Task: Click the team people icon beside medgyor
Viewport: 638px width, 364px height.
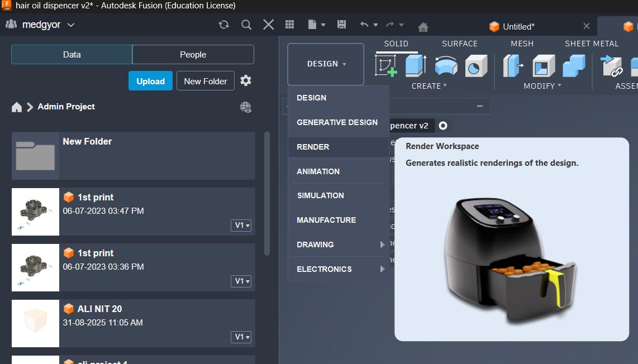Action: [x=11, y=24]
